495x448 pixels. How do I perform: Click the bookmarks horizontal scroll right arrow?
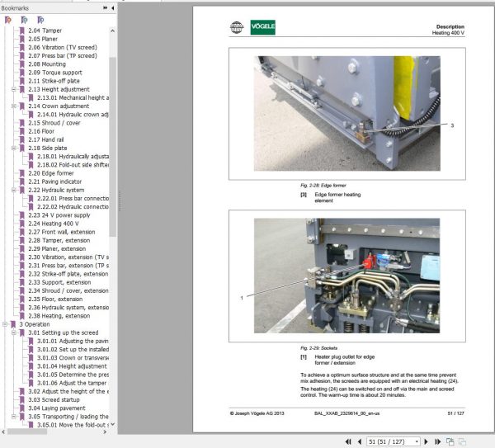[105, 431]
